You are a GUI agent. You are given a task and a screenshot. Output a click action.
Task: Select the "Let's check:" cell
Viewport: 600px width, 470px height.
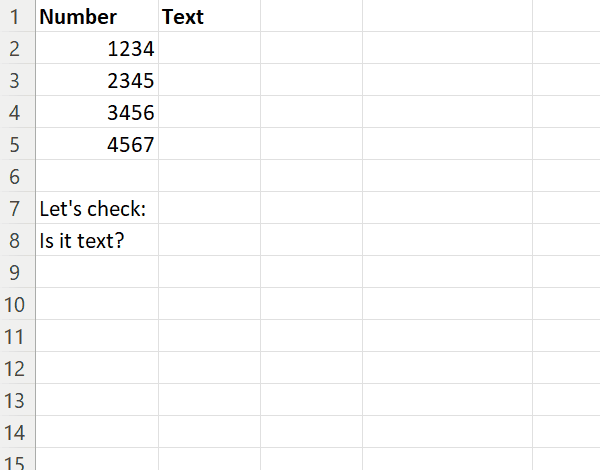coord(96,208)
